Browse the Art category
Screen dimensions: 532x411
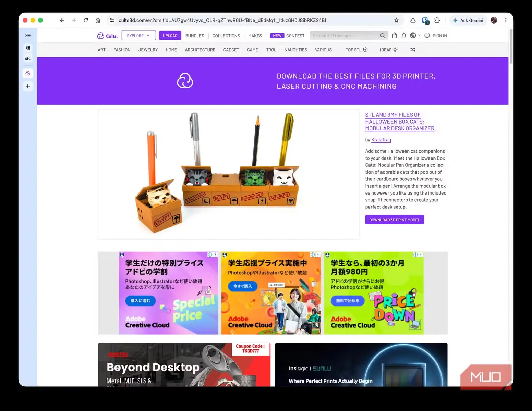click(x=101, y=50)
